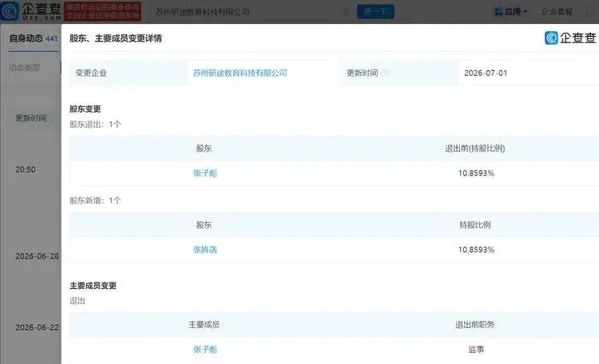This screenshot has width=599, height=364.
Task: Expand the 应用 dropdown arrow
Action: click(526, 12)
